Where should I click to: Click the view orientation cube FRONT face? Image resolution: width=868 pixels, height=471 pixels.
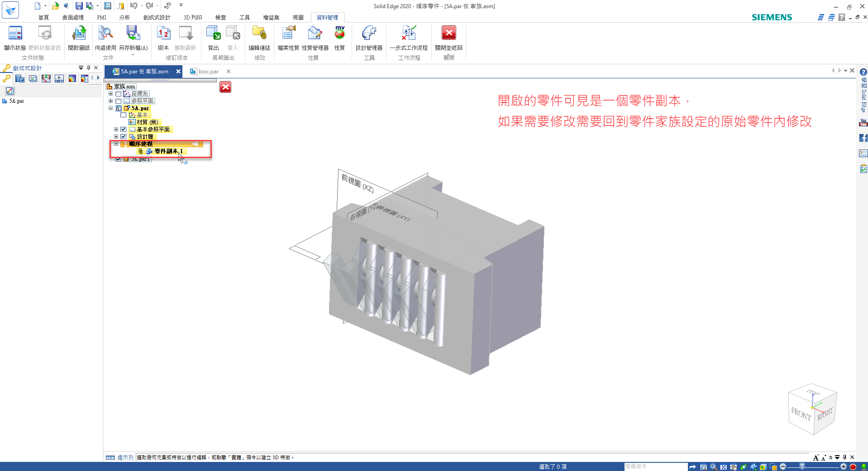(801, 413)
